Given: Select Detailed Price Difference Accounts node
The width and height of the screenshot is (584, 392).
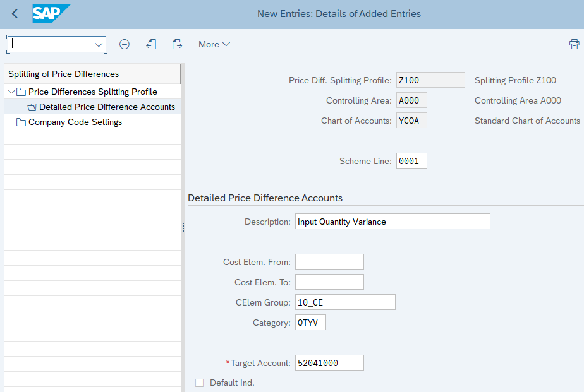Looking at the screenshot, I should [107, 107].
